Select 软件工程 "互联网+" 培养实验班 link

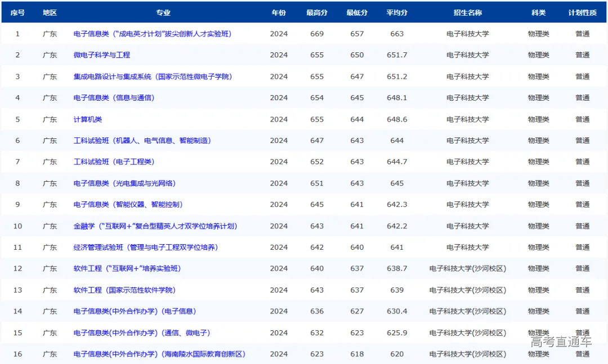click(x=127, y=269)
